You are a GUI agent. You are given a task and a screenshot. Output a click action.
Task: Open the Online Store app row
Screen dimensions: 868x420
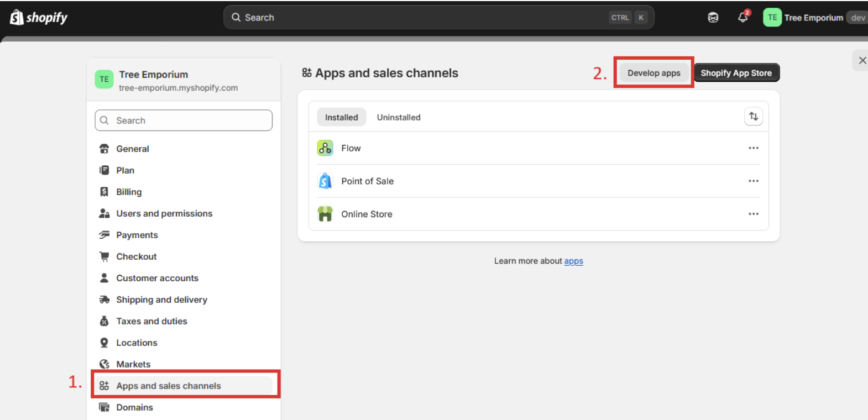click(538, 214)
